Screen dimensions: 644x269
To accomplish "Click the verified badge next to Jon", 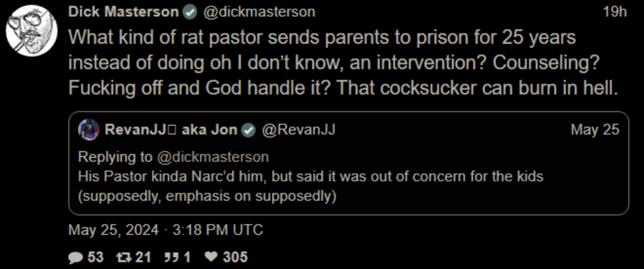I will (249, 130).
